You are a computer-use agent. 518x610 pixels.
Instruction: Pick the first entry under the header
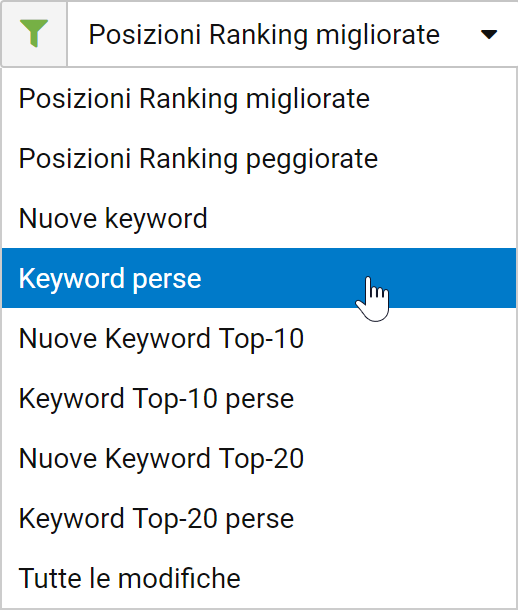click(259, 98)
